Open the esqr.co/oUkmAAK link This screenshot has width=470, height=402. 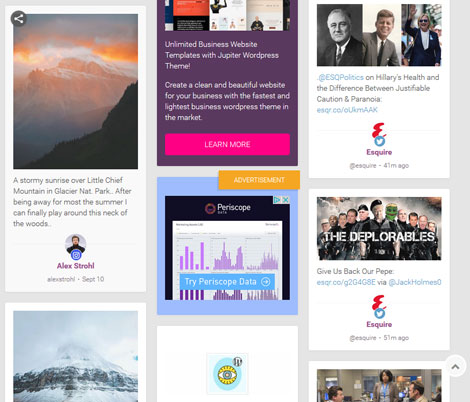[347, 110]
